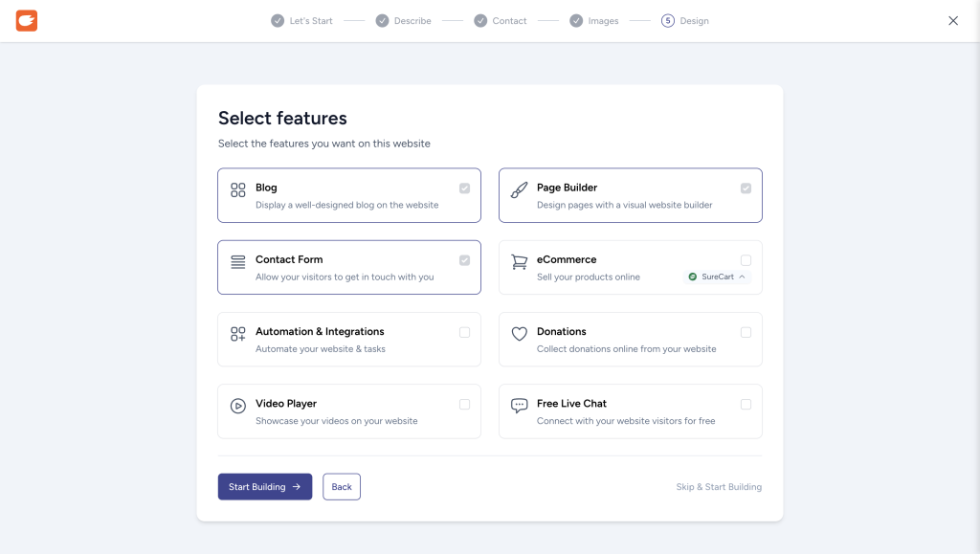Click the Page Builder brush icon

(519, 189)
